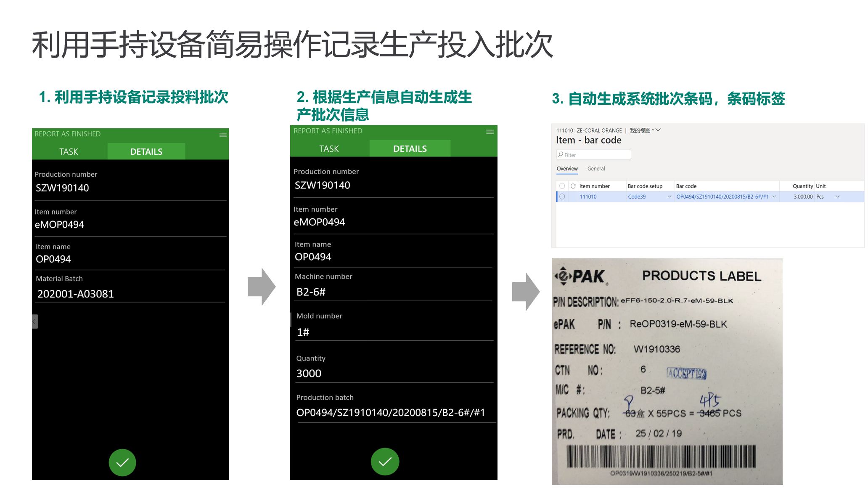Click Machine number field B2-6#

pyautogui.click(x=394, y=292)
